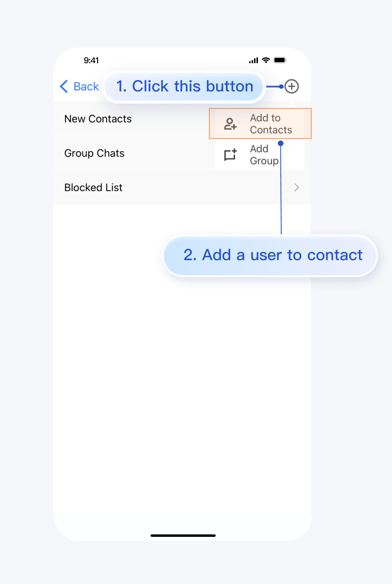
Task: Open the New Contacts row
Action: (x=98, y=119)
